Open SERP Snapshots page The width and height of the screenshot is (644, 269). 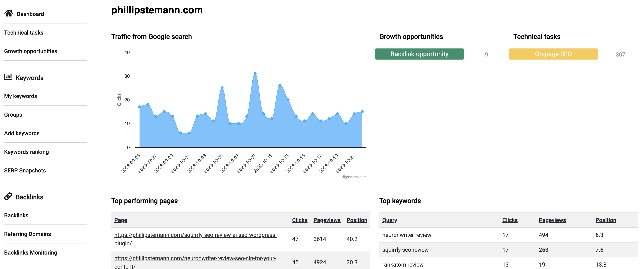(x=25, y=170)
